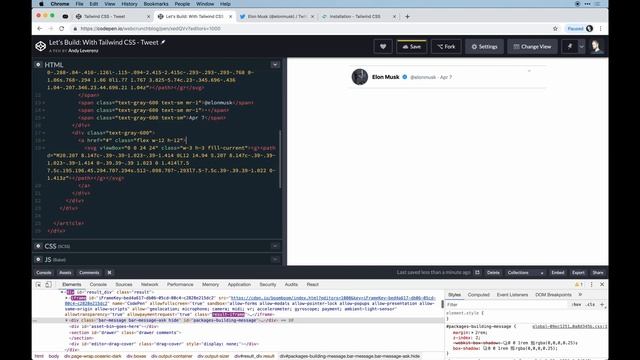640x360 pixels.
Task: Click the Export button
Action: coord(578,273)
